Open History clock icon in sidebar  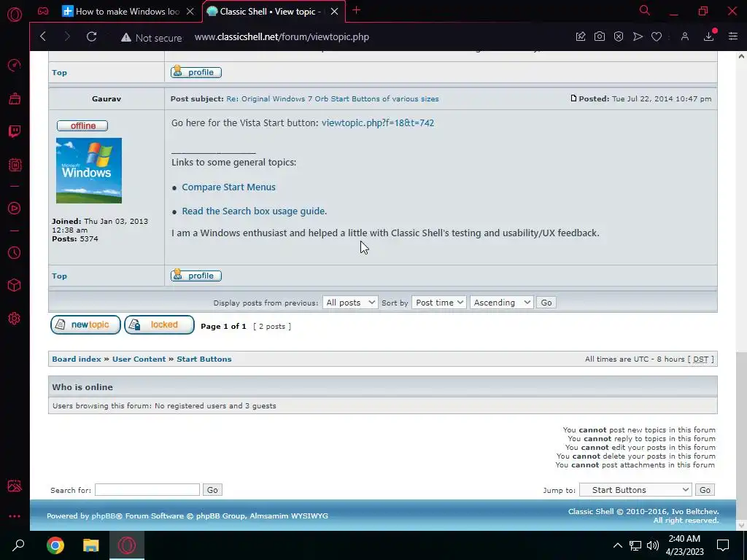15,252
